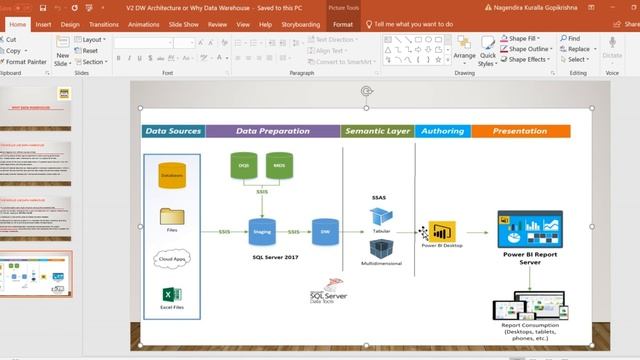Toggle Align Left paragraph
Screen dimensions: 640x360
pyautogui.click(x=238, y=58)
